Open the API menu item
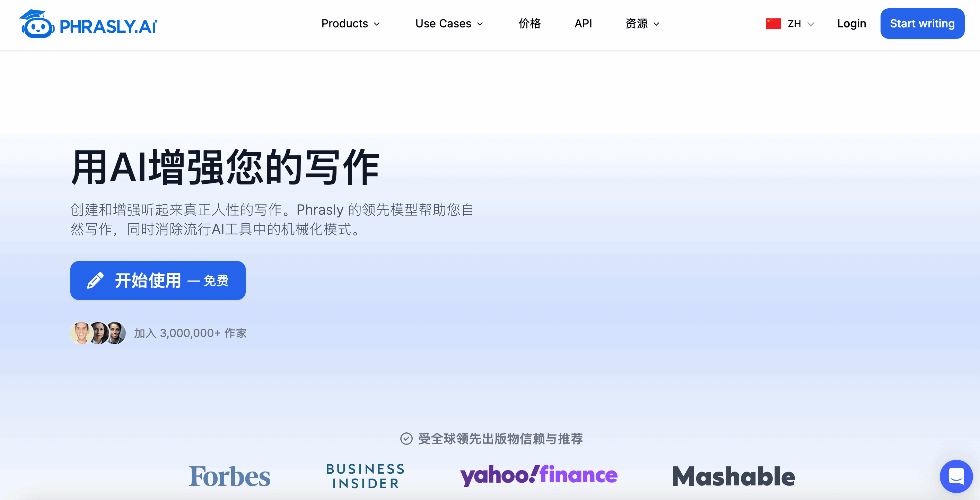 [583, 24]
